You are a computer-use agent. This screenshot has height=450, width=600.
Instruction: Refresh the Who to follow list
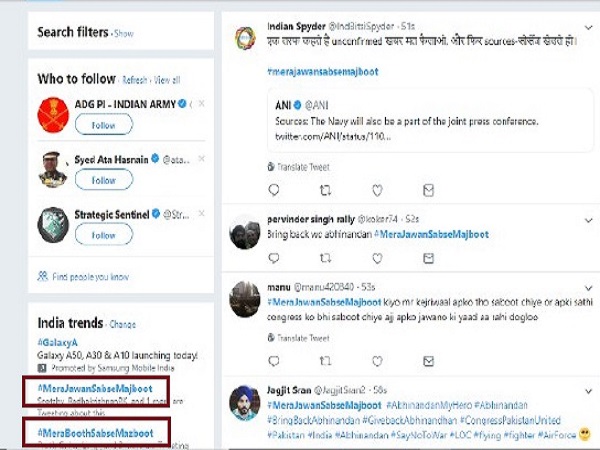click(x=134, y=79)
